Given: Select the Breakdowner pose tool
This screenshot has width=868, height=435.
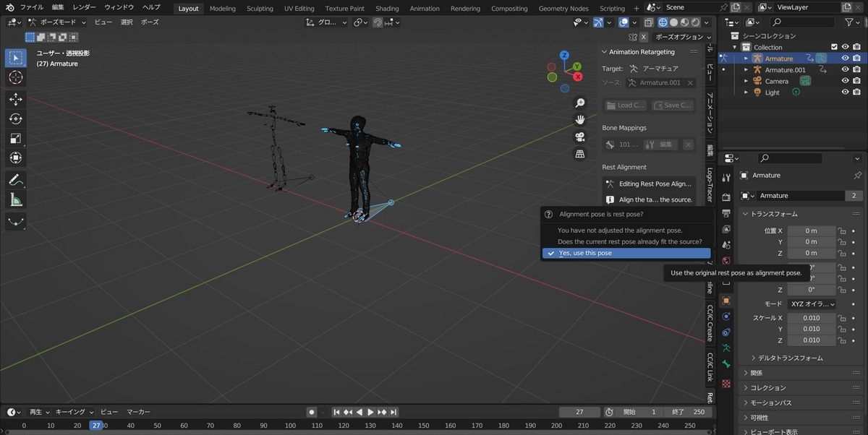Looking at the screenshot, I should click(x=16, y=222).
